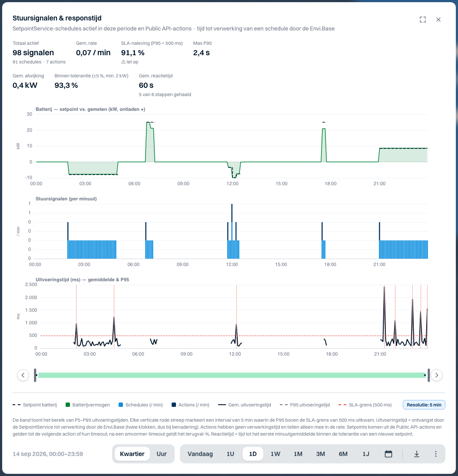Grab the left handle of the time range slider
Screen dimensions: 458x476
pyautogui.click(x=35, y=375)
